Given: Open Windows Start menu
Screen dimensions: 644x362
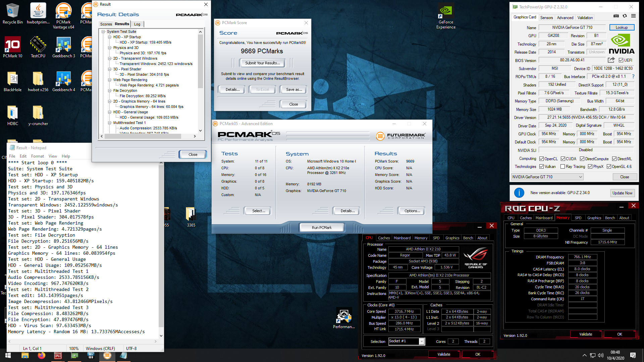Looking at the screenshot, I should 8,355.
